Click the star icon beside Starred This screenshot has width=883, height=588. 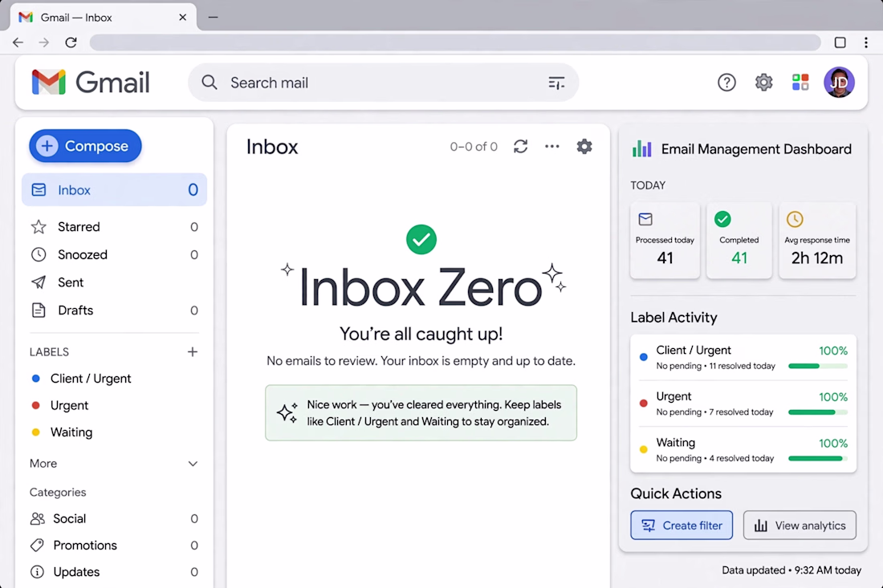point(39,227)
